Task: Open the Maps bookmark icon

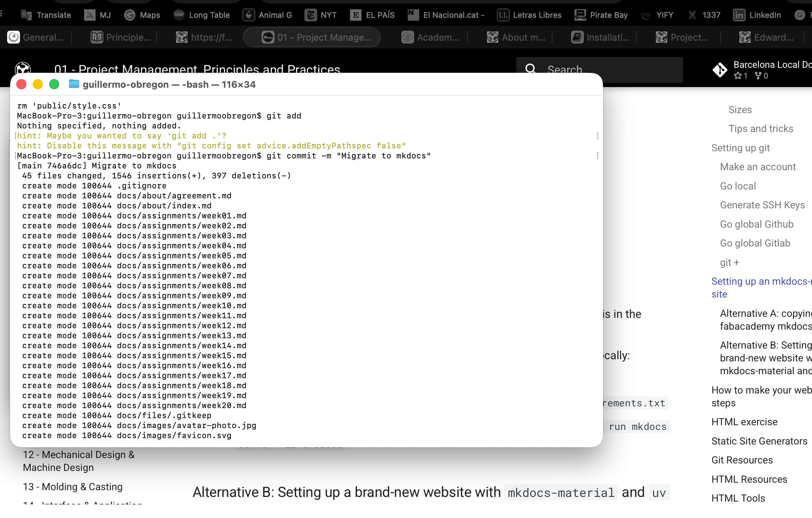Action: click(x=130, y=15)
